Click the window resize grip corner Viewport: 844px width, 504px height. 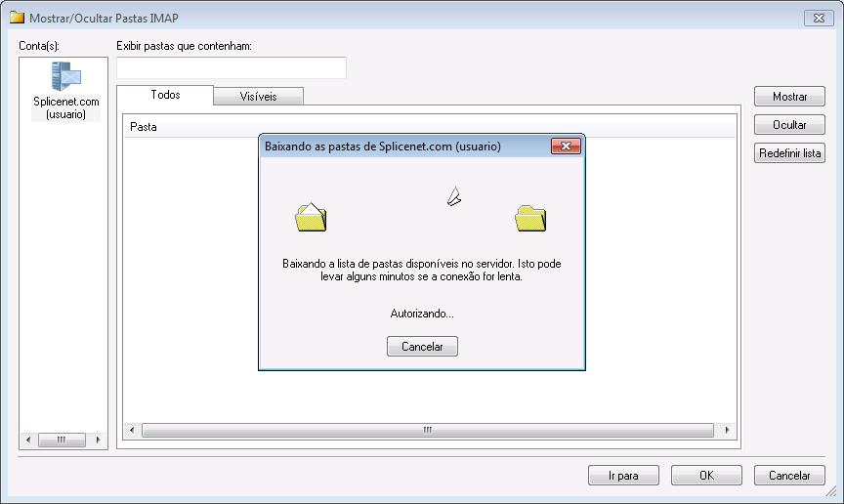pyautogui.click(x=831, y=490)
